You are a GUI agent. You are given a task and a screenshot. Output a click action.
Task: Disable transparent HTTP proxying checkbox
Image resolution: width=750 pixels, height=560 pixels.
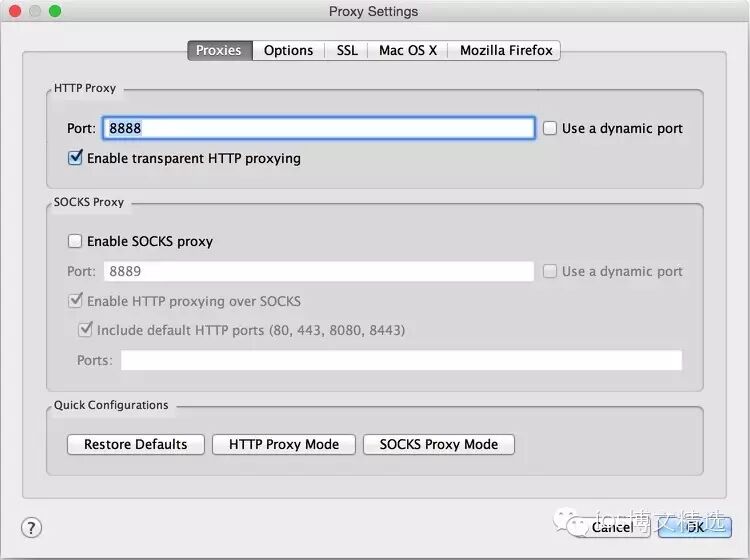pos(75,157)
